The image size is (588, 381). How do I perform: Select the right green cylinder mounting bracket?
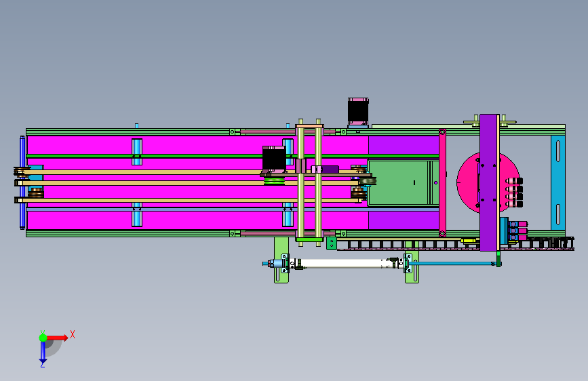click(x=412, y=262)
